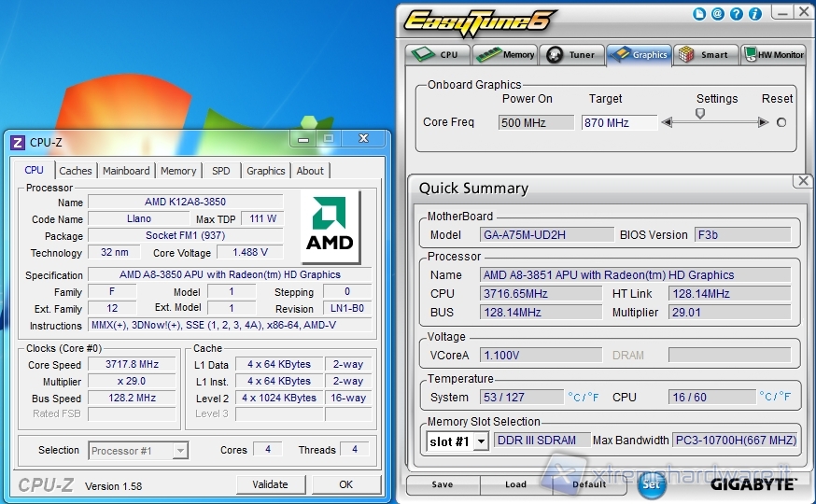Screen dimensions: 816x504
Task: Click the blue round Set button
Action: point(651,484)
